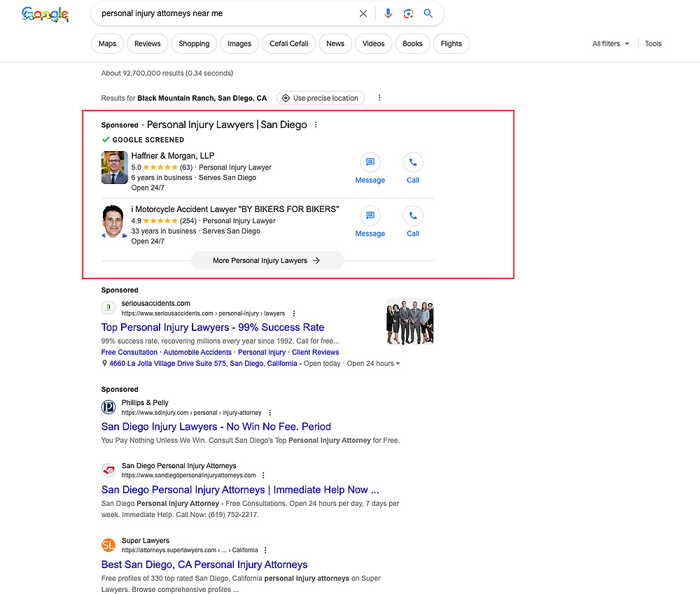Click the San Diego Personal Injury Attorneys favicon
Screen dimensions: 700x594
pos(108,470)
